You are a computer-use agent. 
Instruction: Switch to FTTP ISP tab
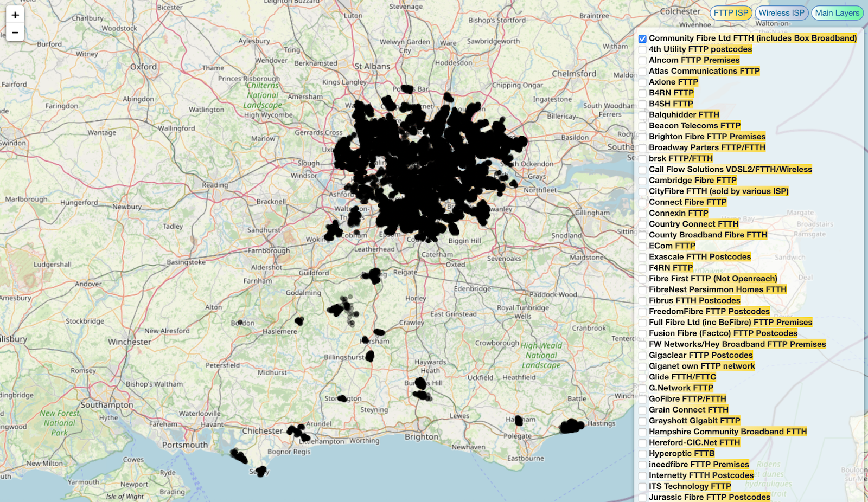(730, 13)
